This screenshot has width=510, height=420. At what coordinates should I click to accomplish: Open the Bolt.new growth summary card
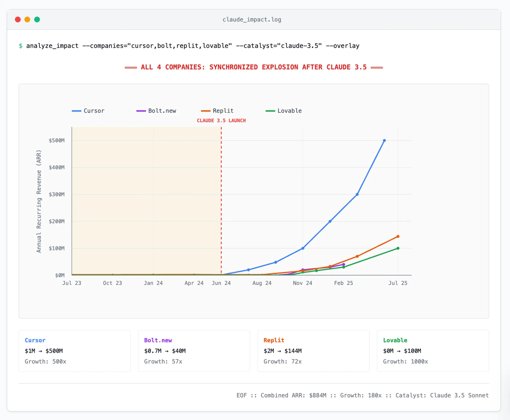point(194,351)
